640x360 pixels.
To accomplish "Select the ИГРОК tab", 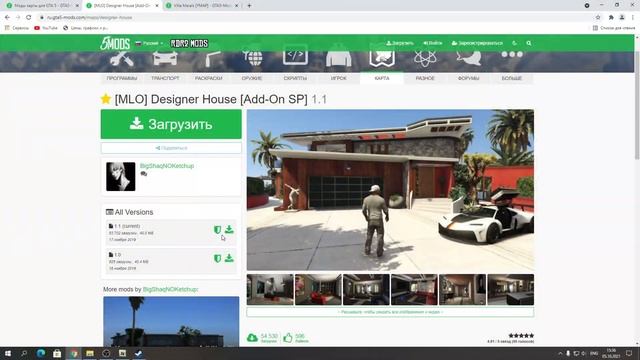I will tap(338, 78).
